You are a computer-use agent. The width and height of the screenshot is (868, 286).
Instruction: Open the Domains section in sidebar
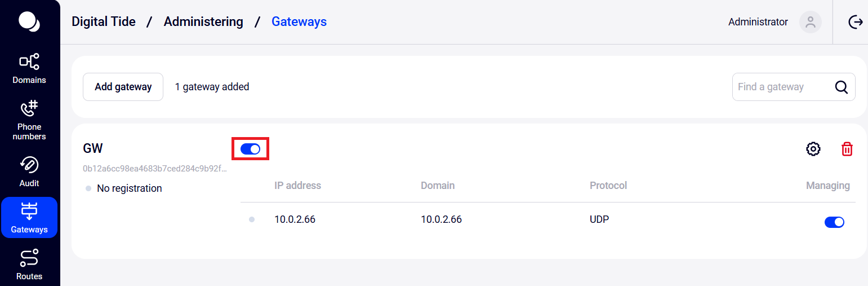coord(29,69)
